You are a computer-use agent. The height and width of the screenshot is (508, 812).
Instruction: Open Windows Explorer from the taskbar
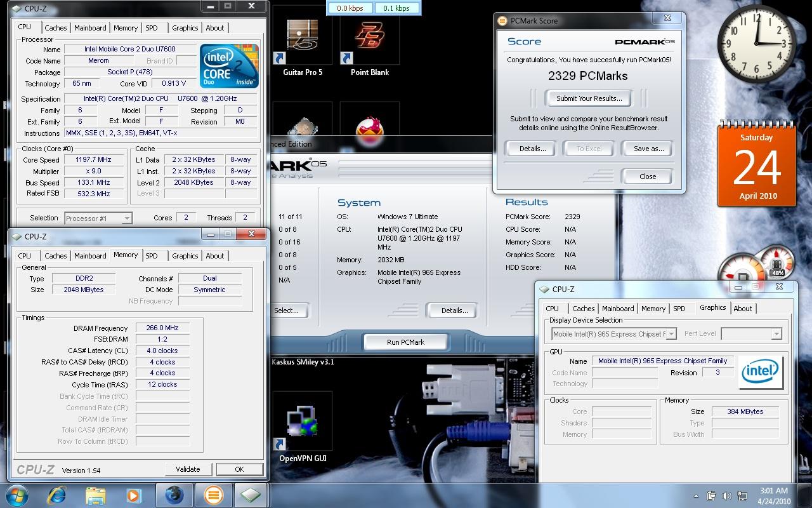point(95,495)
